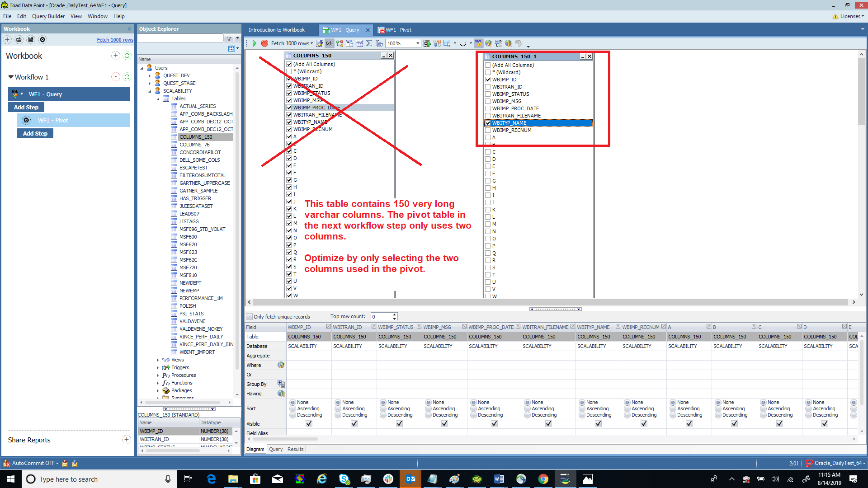Stop execution with the red stop icon
The width and height of the screenshot is (868, 488).
click(264, 43)
